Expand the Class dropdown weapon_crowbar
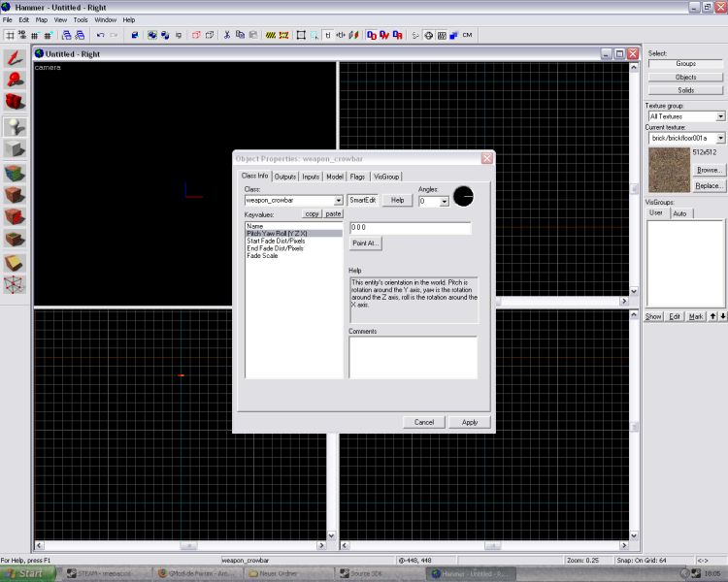The image size is (728, 582). (338, 201)
